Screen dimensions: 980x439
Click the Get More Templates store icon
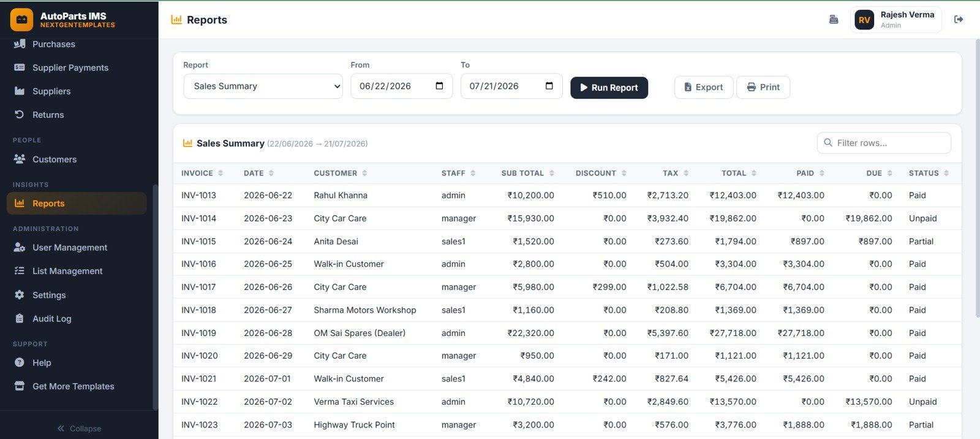coord(20,386)
